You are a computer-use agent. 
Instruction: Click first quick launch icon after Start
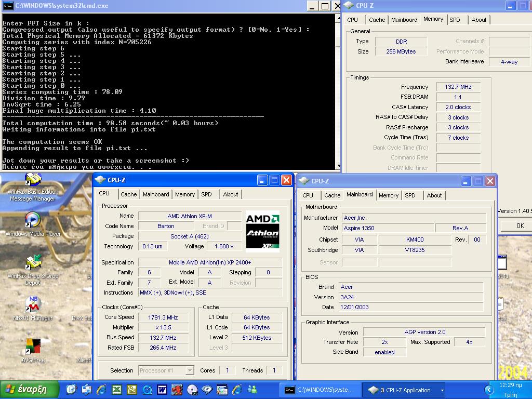71,390
